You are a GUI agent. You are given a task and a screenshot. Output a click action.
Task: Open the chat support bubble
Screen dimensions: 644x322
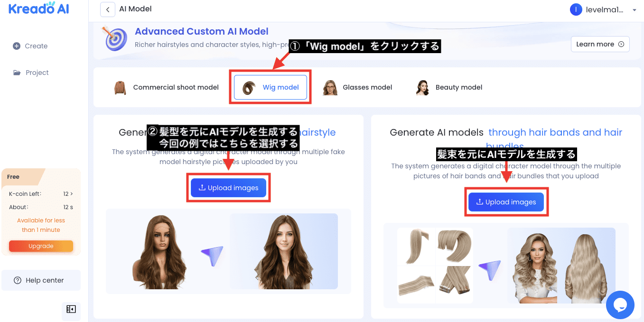coord(620,305)
